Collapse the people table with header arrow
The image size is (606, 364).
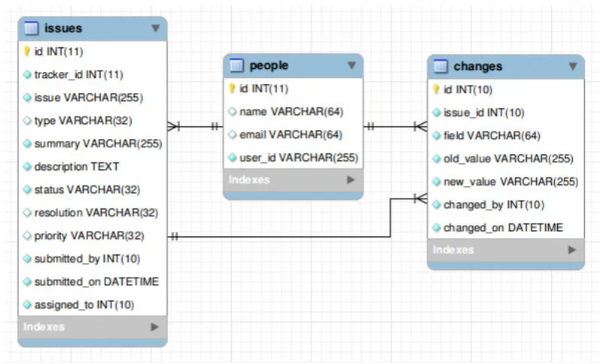point(352,65)
